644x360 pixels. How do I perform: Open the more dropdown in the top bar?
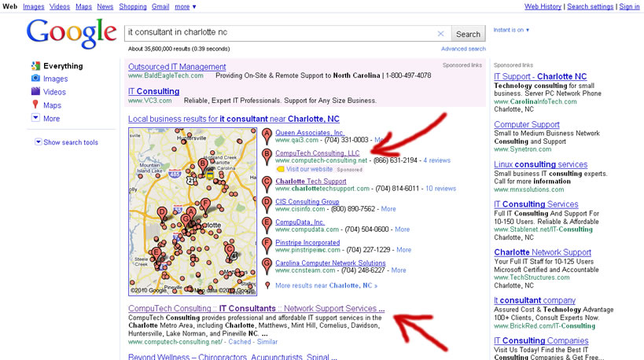pos(186,6)
